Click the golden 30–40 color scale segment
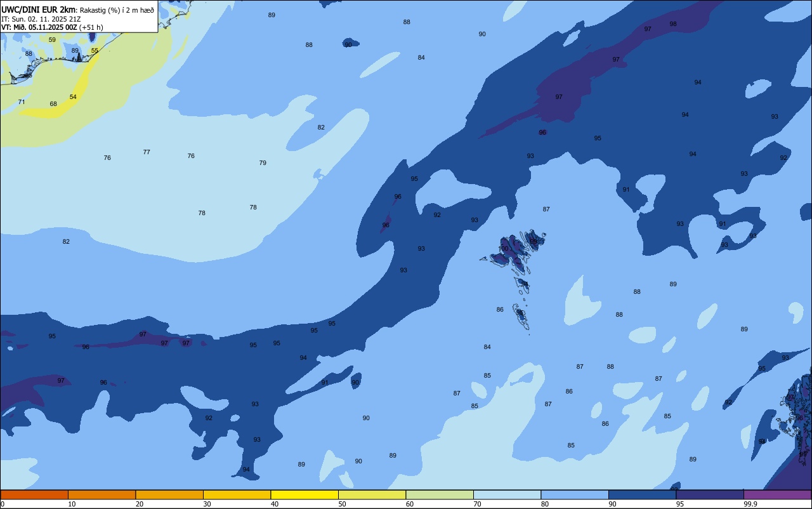The height and width of the screenshot is (509, 812). [x=237, y=494]
